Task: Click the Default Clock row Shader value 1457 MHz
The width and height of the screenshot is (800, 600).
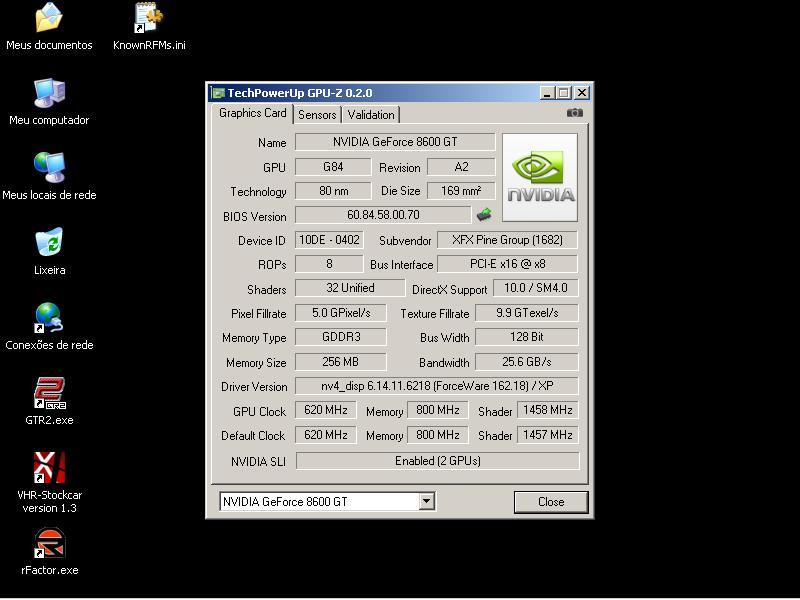Action: 548,435
